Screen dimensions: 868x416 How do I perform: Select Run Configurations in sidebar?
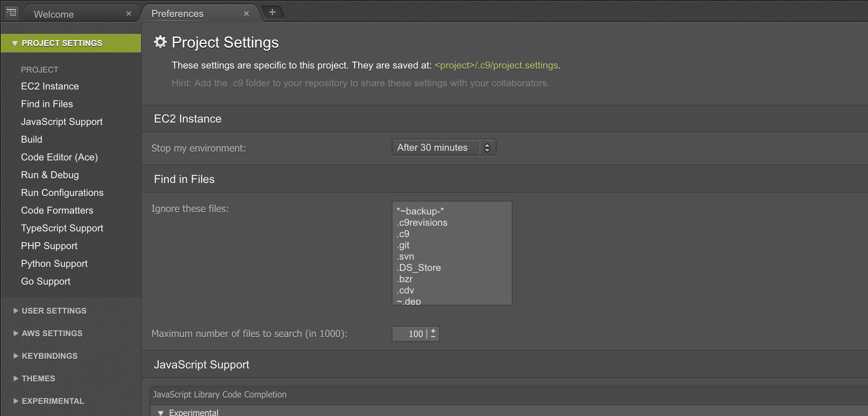62,193
